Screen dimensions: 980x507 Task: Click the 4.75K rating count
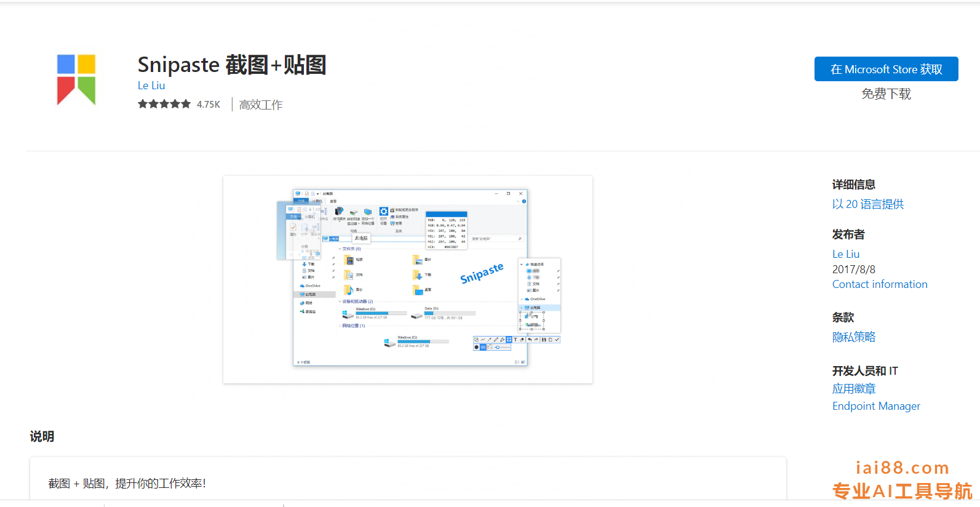209,105
